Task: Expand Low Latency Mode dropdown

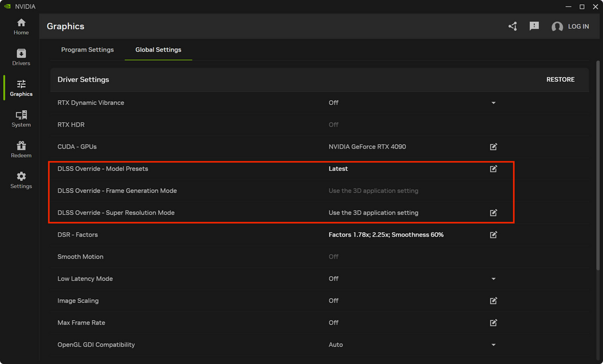Action: pos(493,279)
